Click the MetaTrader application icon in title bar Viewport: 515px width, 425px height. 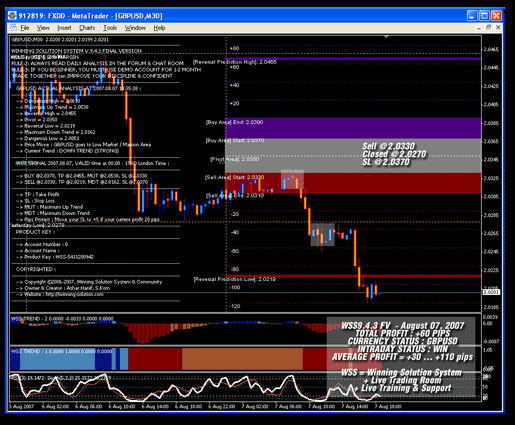coord(12,16)
